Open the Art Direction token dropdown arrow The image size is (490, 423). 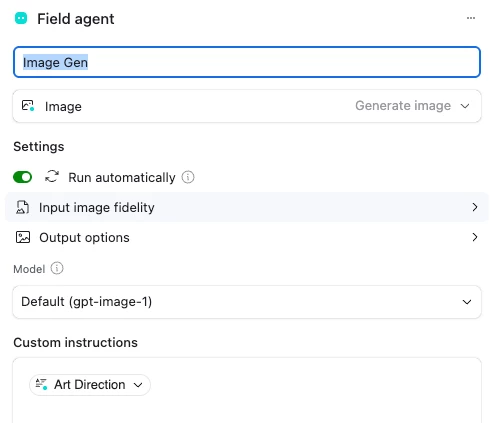(x=138, y=385)
